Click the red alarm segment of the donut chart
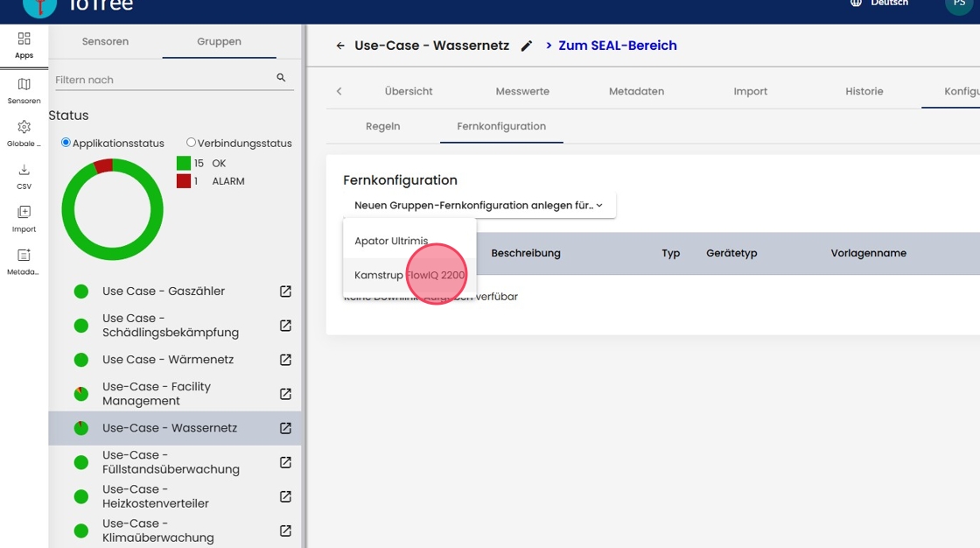The width and height of the screenshot is (980, 548). [103, 165]
